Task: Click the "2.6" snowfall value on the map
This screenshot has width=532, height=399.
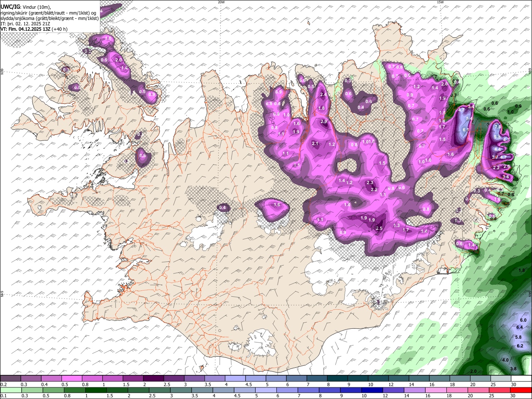Action: (x=506, y=166)
